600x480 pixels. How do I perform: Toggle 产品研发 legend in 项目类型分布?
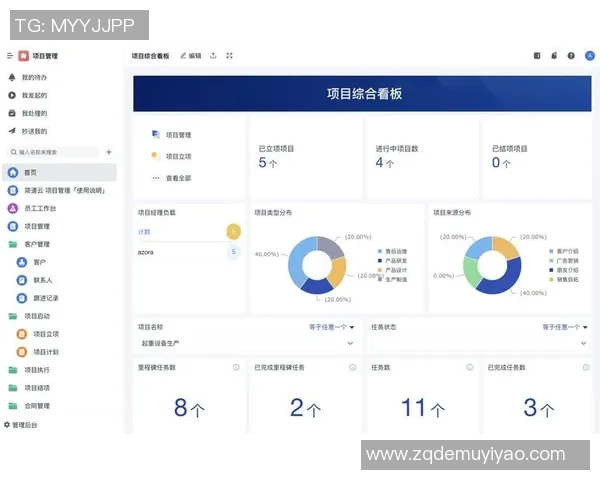pos(392,261)
